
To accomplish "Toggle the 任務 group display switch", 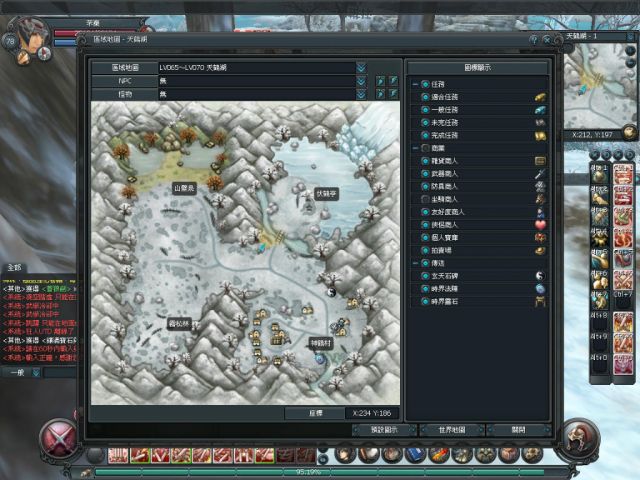I will 425,84.
